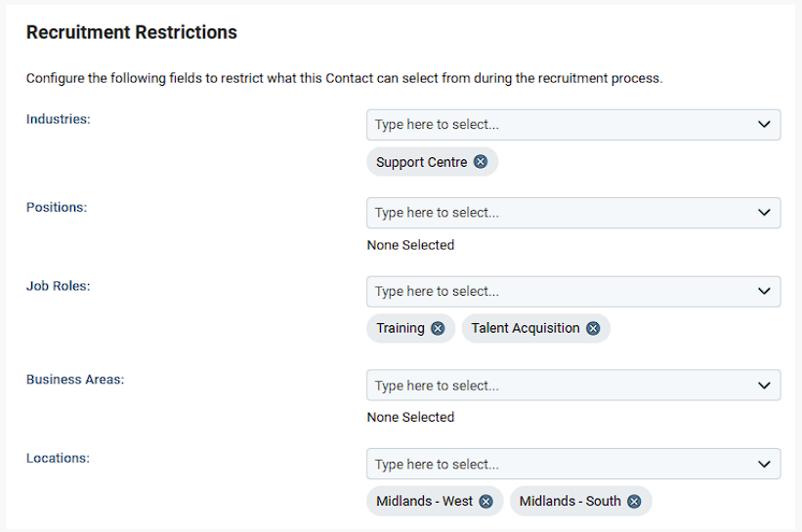The width and height of the screenshot is (802, 532).
Task: Click the Training chip label
Action: [x=400, y=328]
